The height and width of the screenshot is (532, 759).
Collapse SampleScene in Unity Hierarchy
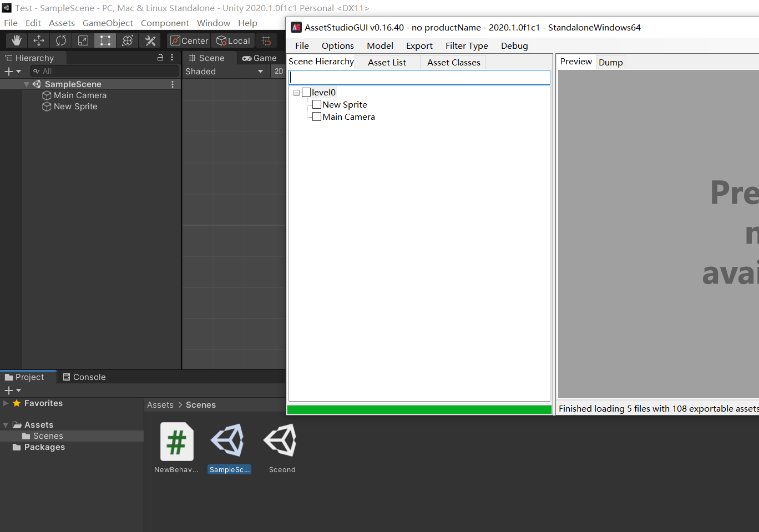pyautogui.click(x=27, y=84)
